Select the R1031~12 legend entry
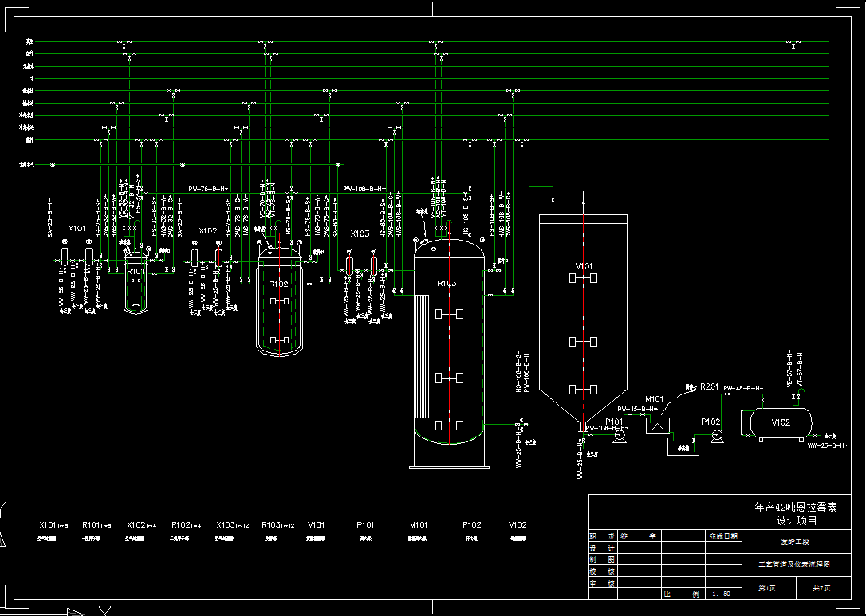 278,525
